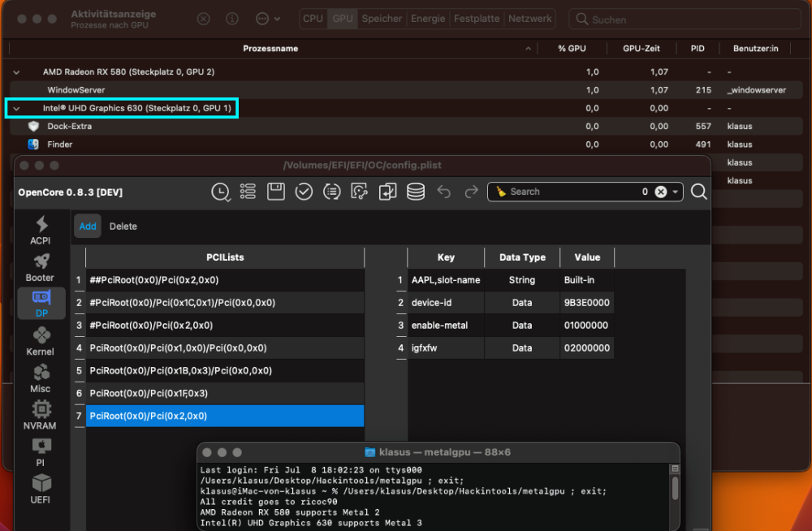
Task: Select PciRoot(0x0)/Pci(0x1F,0x3) row
Action: [225, 393]
